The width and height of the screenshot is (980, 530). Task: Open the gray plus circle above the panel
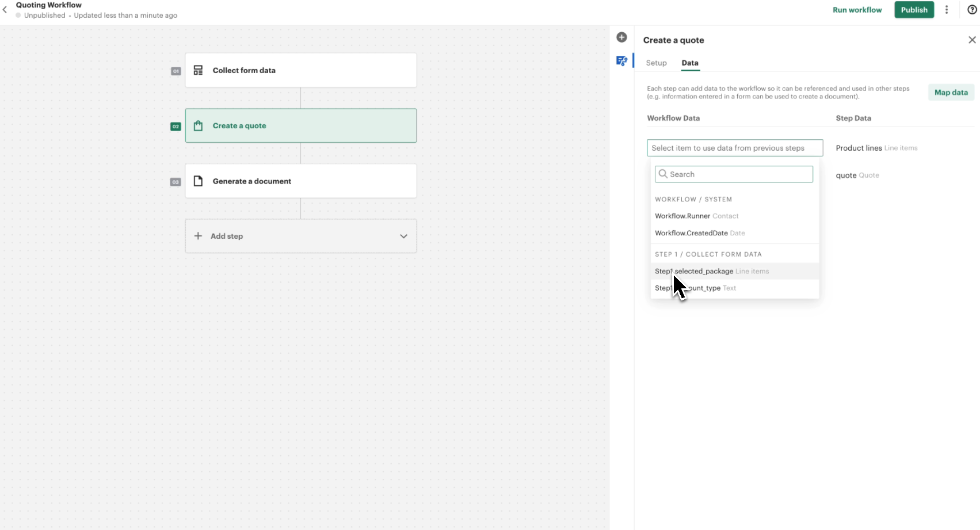point(621,37)
